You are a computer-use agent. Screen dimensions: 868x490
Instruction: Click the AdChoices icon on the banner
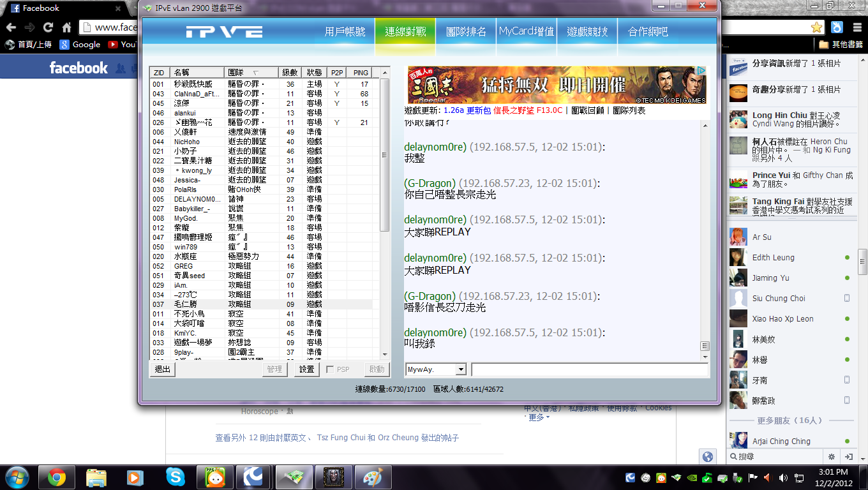(700, 71)
